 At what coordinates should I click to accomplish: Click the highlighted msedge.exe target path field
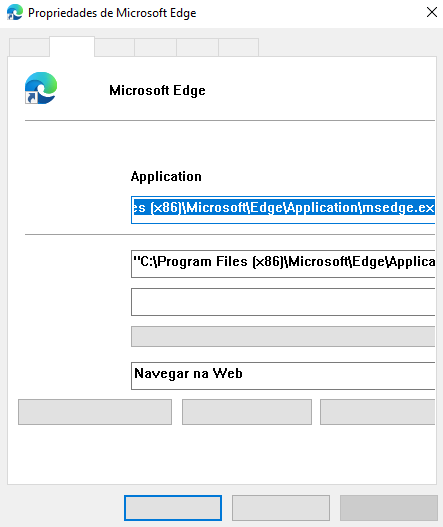(x=283, y=210)
